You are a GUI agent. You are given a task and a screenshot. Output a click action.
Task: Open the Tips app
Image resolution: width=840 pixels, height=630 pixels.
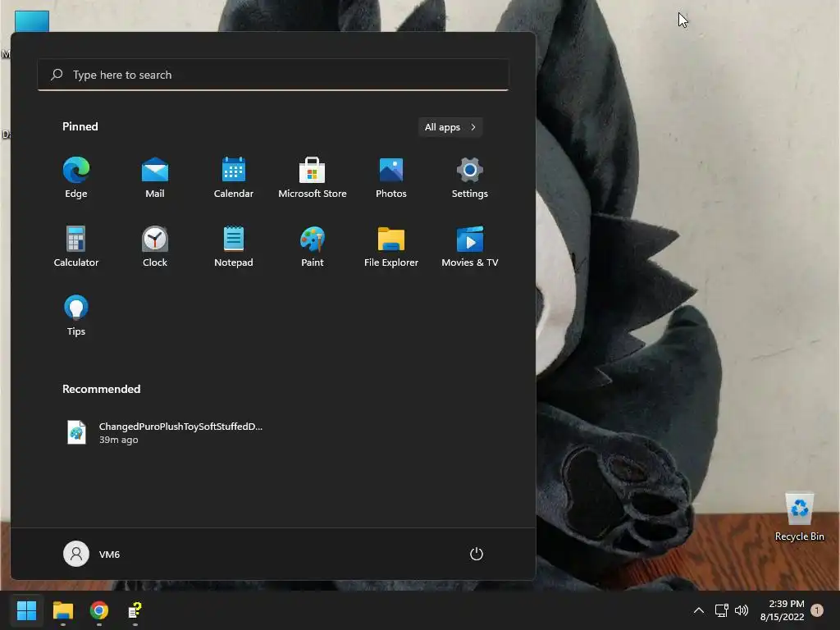(76, 316)
